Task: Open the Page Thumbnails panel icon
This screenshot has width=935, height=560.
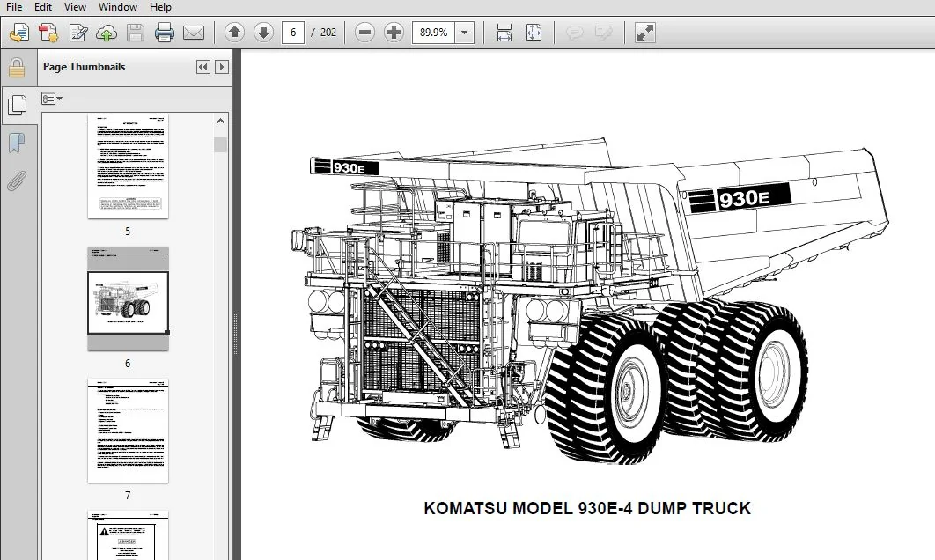Action: pos(18,106)
